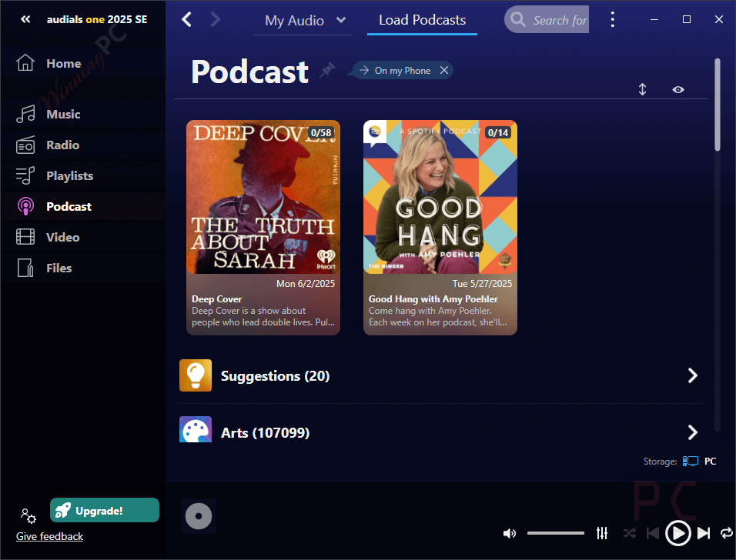Navigate back with the left arrow
The image size is (736, 560).
click(187, 20)
